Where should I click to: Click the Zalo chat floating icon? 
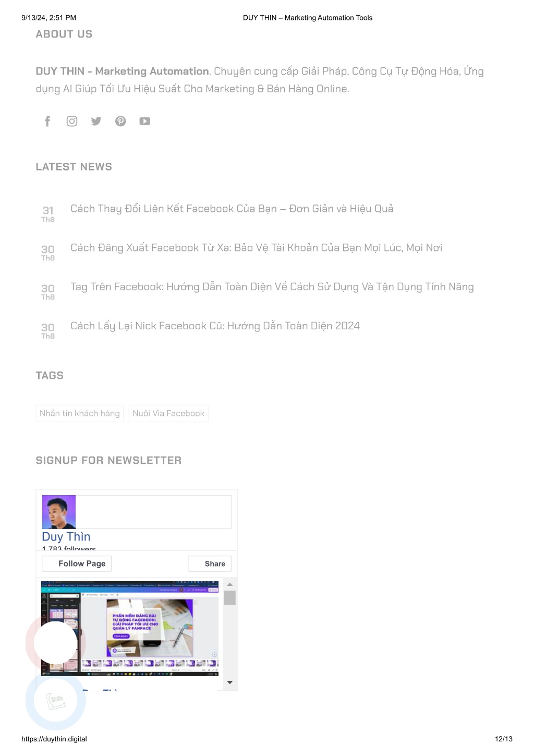click(56, 700)
